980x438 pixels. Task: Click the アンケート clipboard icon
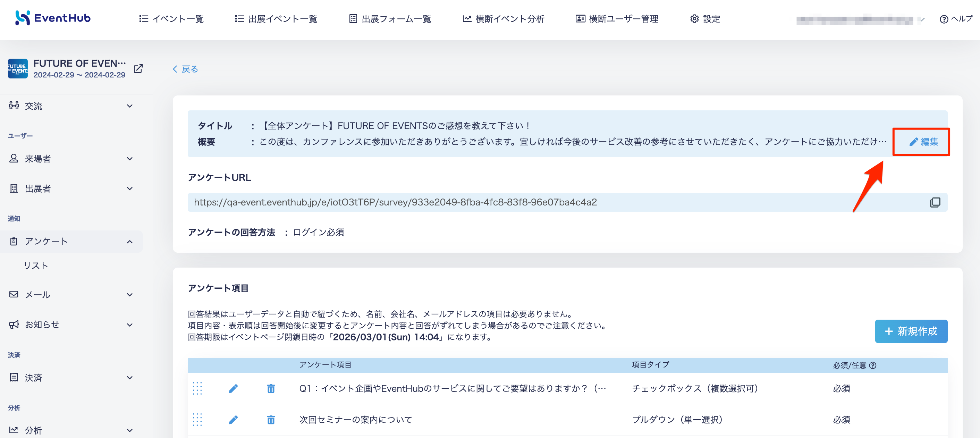coord(14,241)
